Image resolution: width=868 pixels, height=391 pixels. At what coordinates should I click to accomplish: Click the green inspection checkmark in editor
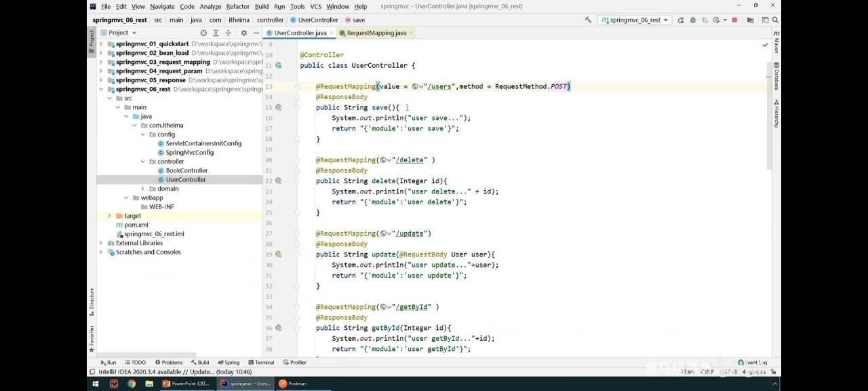point(765,45)
